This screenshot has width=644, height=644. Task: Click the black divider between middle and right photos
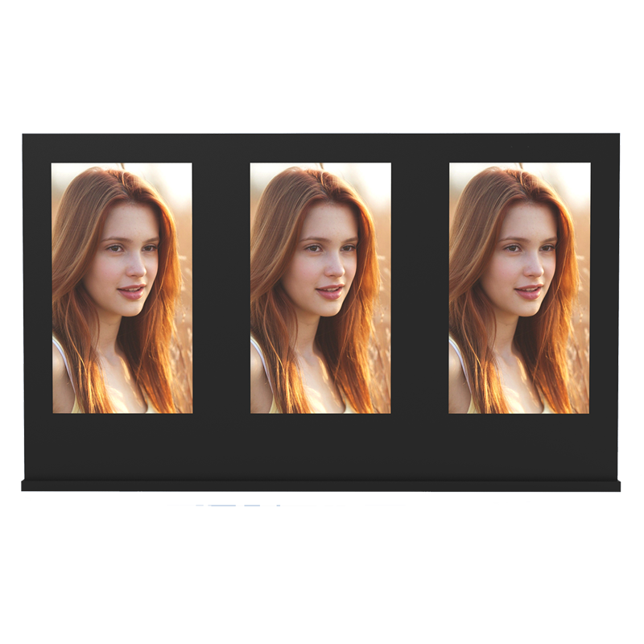point(419,287)
